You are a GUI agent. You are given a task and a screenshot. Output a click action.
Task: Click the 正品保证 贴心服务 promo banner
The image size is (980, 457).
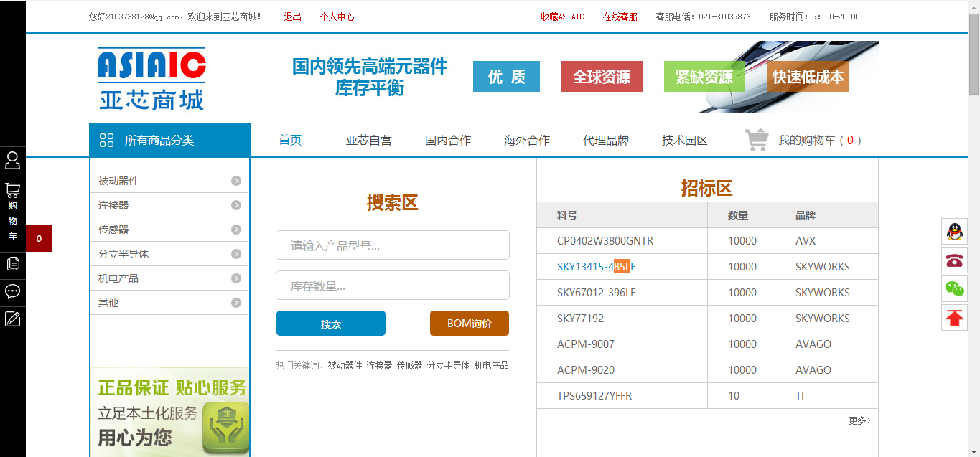coord(170,413)
